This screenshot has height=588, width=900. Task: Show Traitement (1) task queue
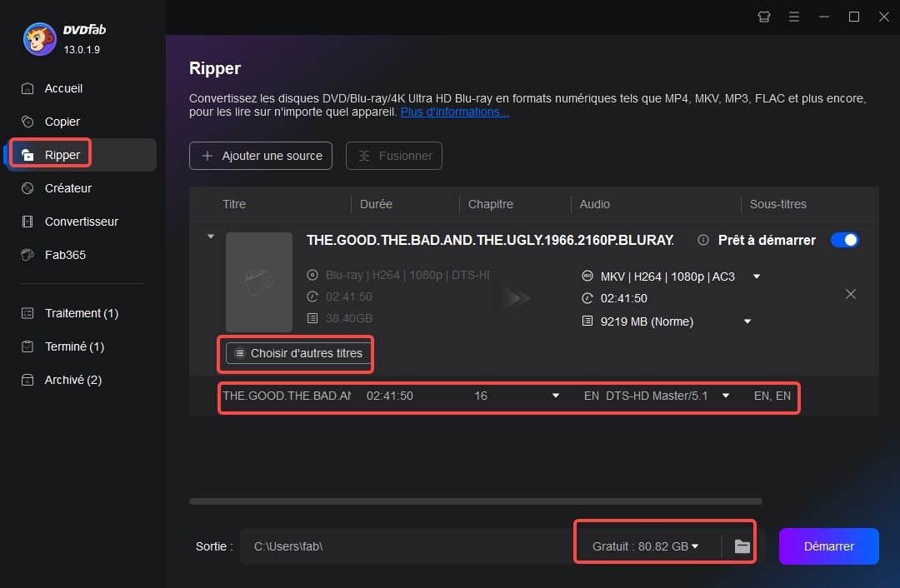(81, 313)
